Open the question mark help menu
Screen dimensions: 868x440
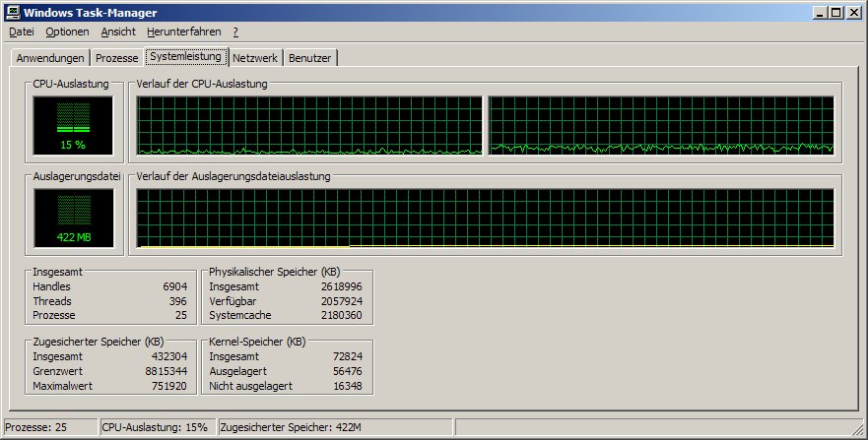tap(235, 31)
